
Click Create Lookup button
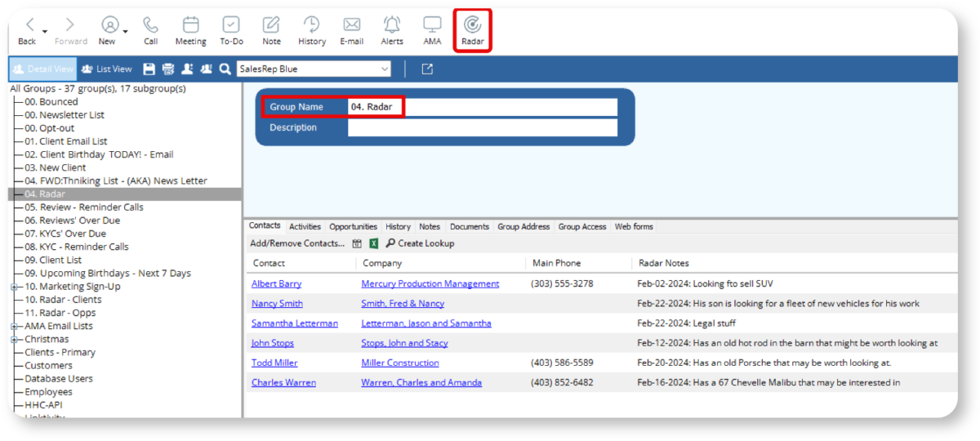pos(420,243)
